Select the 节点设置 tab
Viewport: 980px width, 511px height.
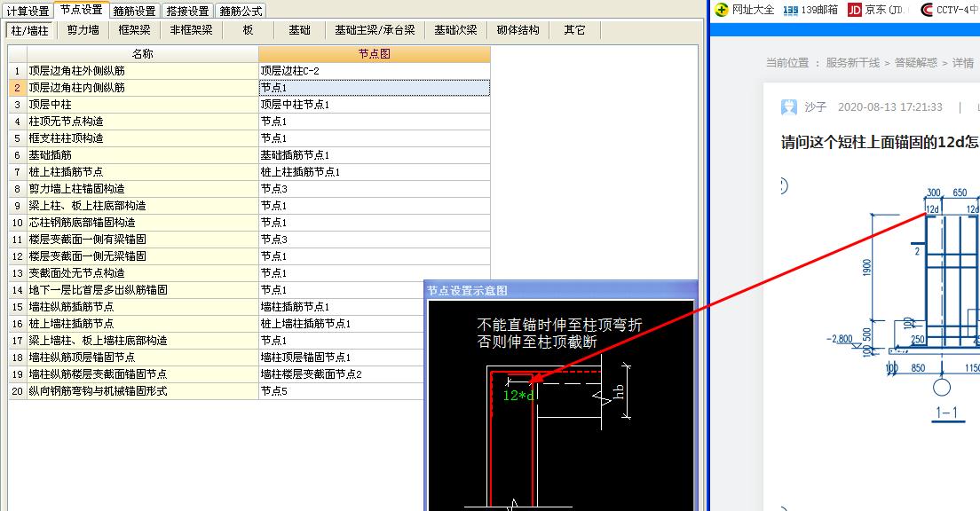[x=82, y=10]
